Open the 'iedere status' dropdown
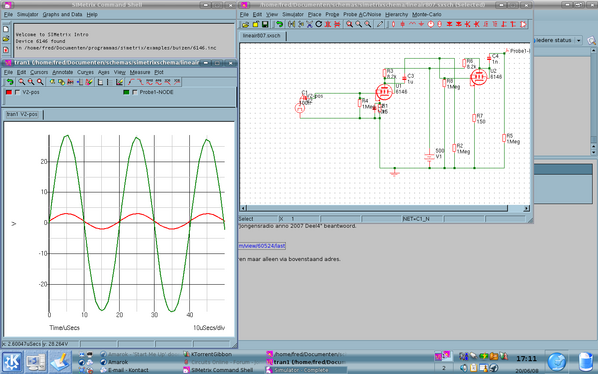 579,40
